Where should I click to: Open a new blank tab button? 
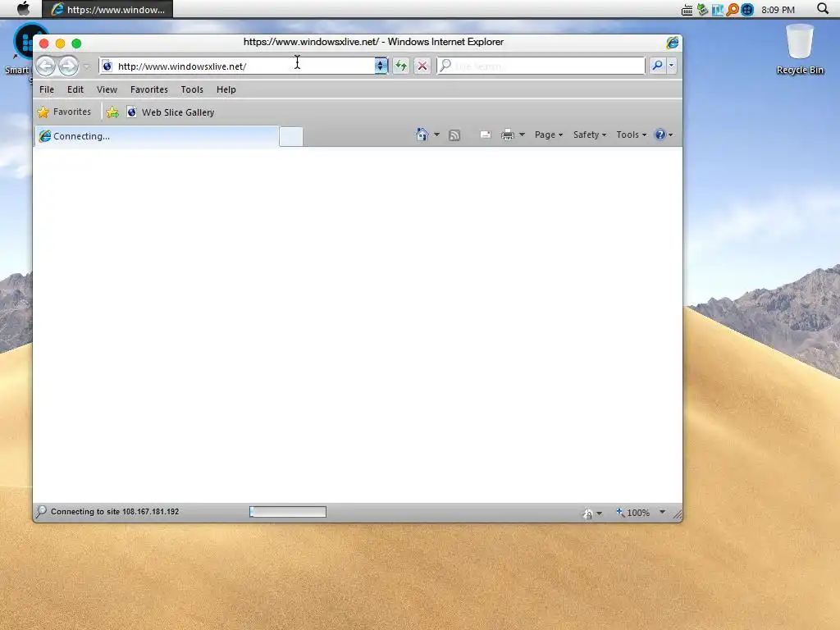click(x=291, y=137)
